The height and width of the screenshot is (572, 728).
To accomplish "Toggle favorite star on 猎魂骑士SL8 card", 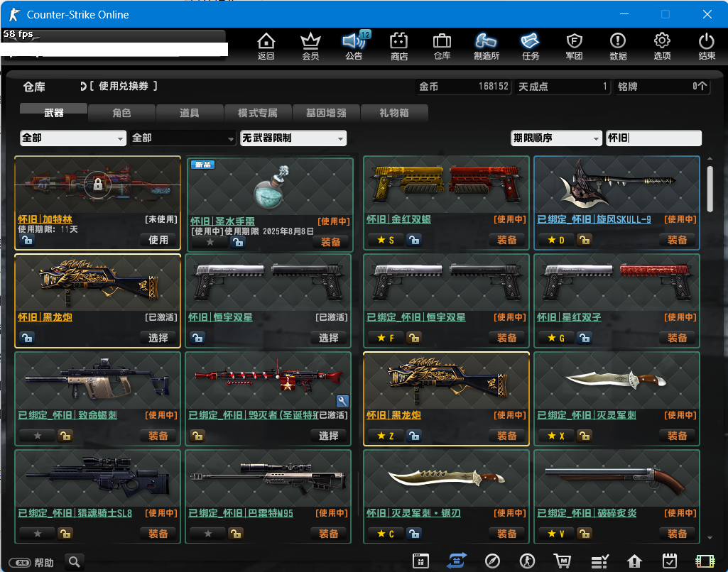I will (x=38, y=534).
